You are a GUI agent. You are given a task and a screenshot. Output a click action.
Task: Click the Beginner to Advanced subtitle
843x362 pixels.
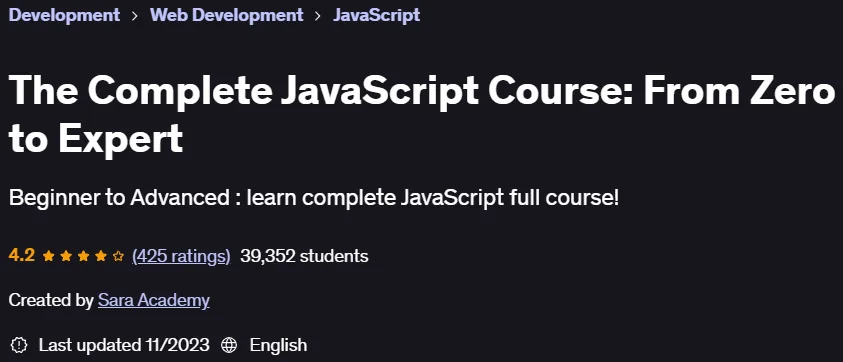(x=314, y=198)
